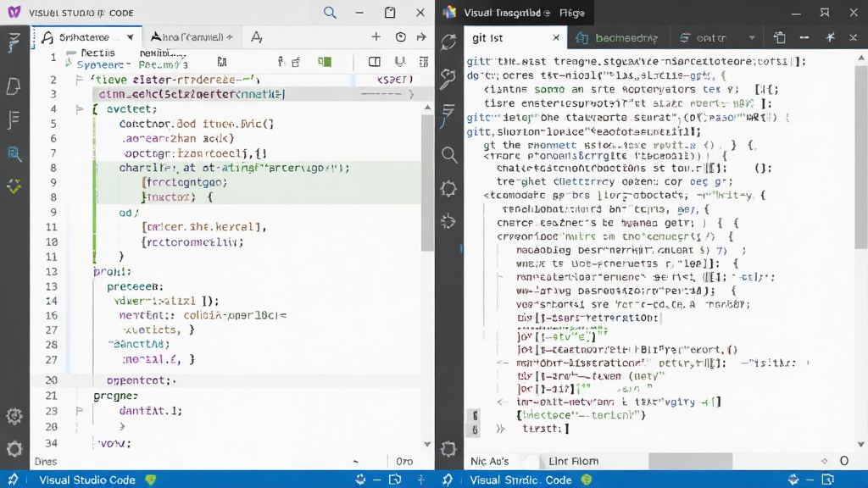Expand the double chevron beside tirstt: line

coord(500,429)
